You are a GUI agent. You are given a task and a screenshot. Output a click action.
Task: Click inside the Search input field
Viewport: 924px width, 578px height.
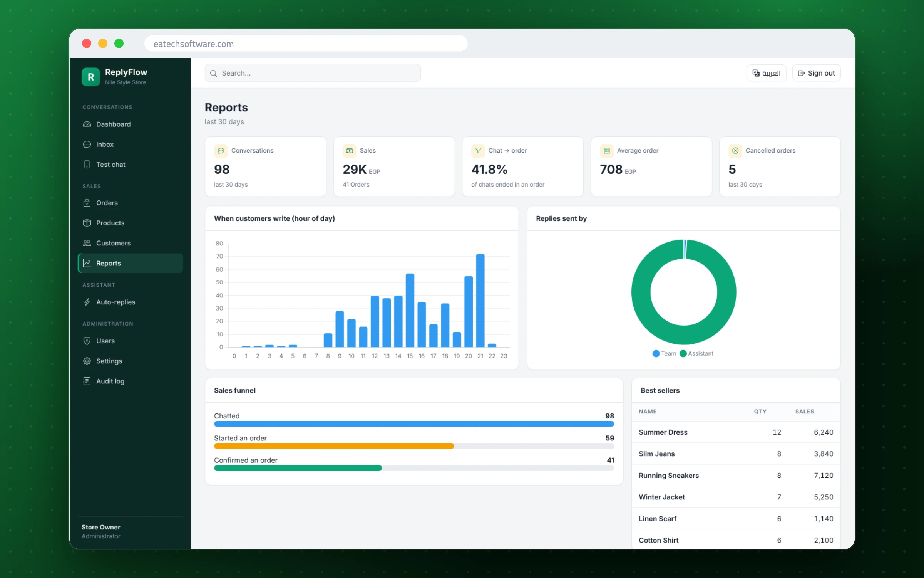(313, 73)
